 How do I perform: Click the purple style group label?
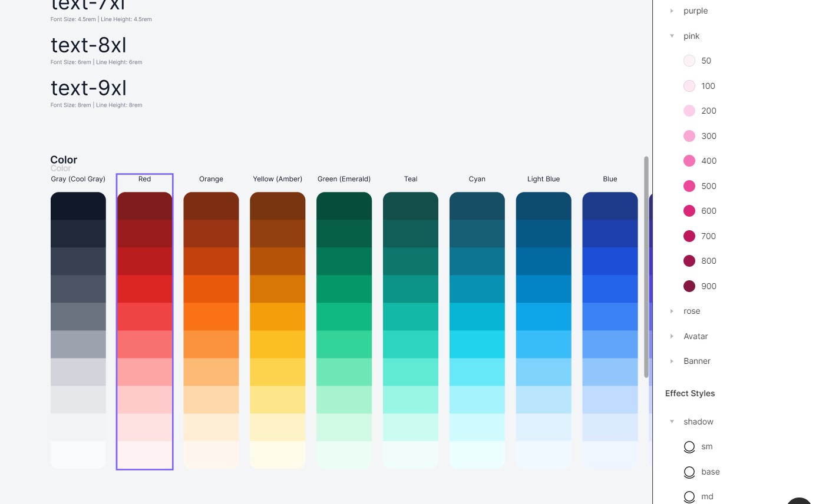click(695, 11)
